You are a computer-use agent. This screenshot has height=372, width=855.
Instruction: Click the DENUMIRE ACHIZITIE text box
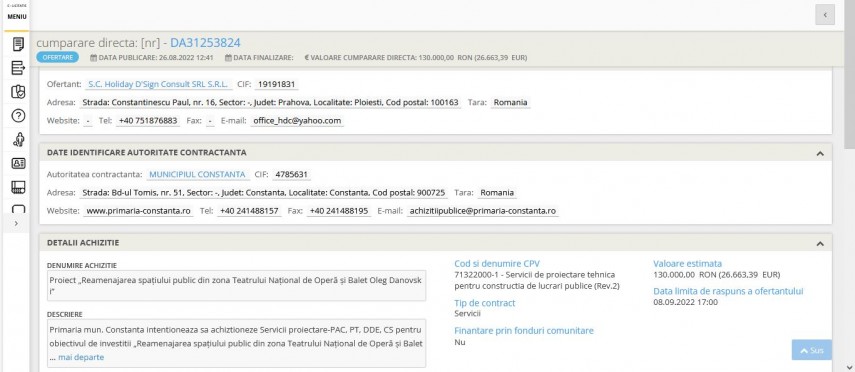pos(237,285)
